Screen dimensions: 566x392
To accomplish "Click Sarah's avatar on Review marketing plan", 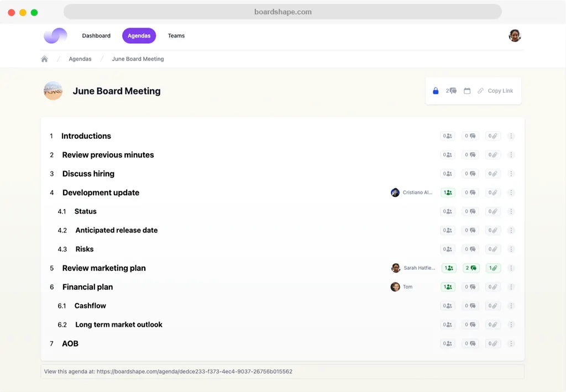I will [x=396, y=268].
